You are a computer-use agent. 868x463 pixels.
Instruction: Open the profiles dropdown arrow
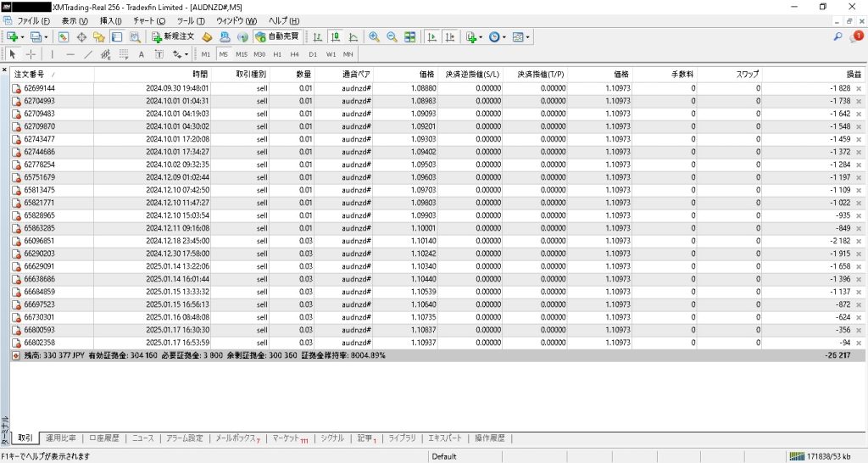pos(46,37)
